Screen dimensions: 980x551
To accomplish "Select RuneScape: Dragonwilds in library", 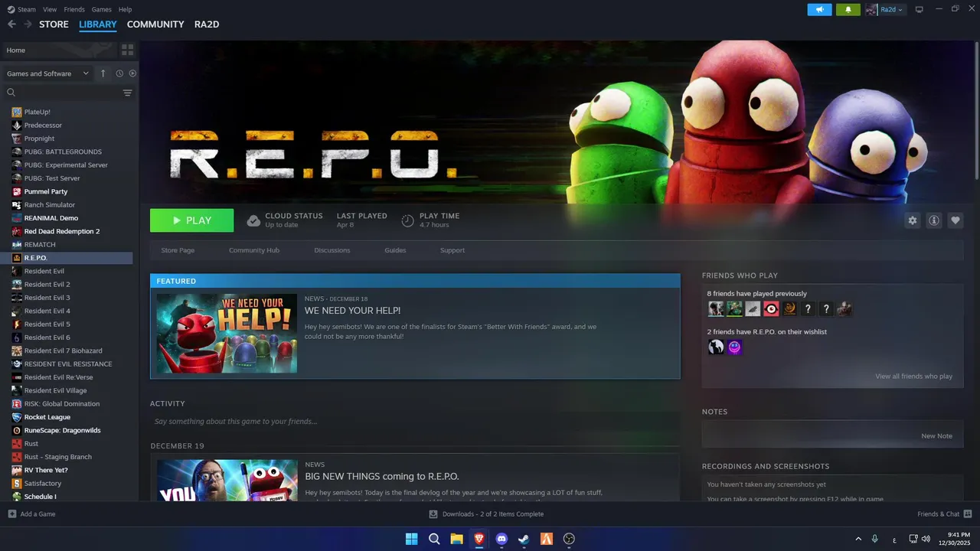I will coord(63,430).
